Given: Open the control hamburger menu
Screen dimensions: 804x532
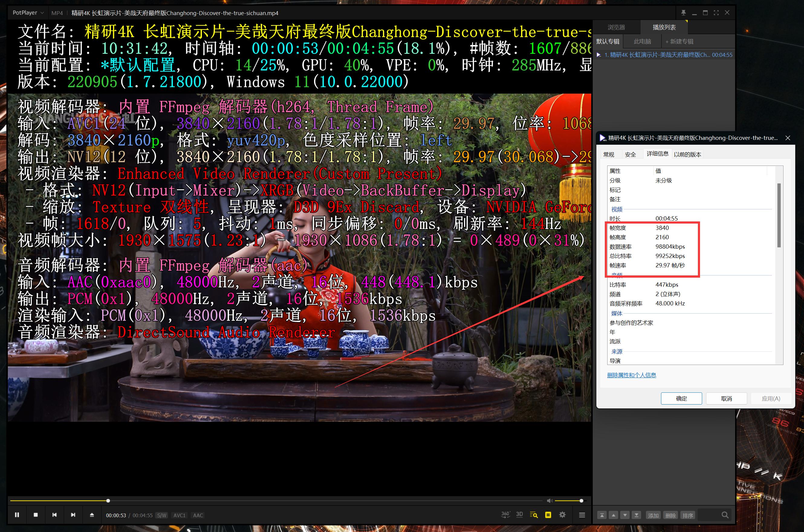Looking at the screenshot, I should pos(582,514).
